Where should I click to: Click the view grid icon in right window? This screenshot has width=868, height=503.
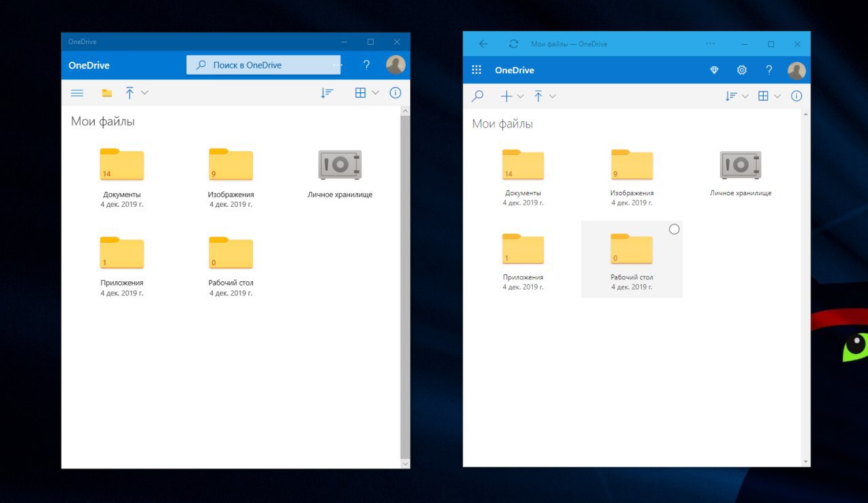coord(763,96)
